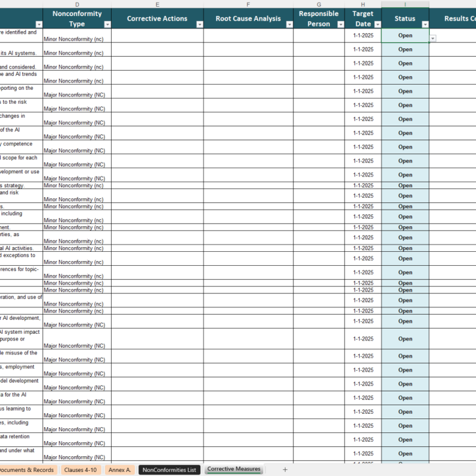Click the Nonconformity Type header cell
The width and height of the screenshot is (476, 476).
click(x=77, y=19)
